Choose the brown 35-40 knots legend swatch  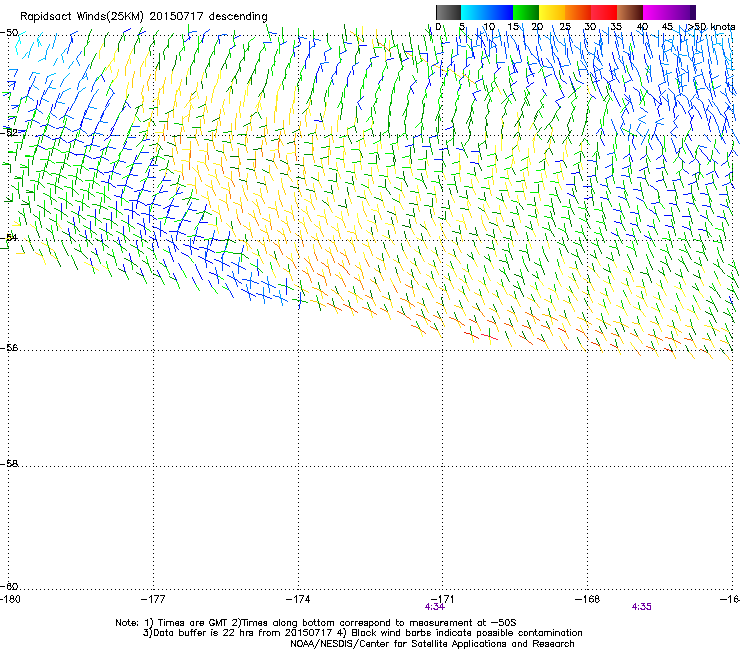(630, 12)
